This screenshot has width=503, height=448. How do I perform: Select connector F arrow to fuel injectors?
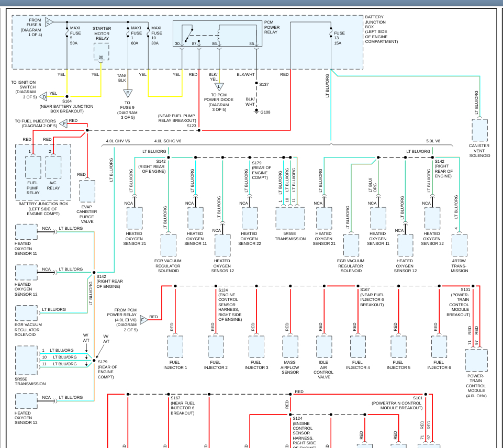tap(63, 124)
